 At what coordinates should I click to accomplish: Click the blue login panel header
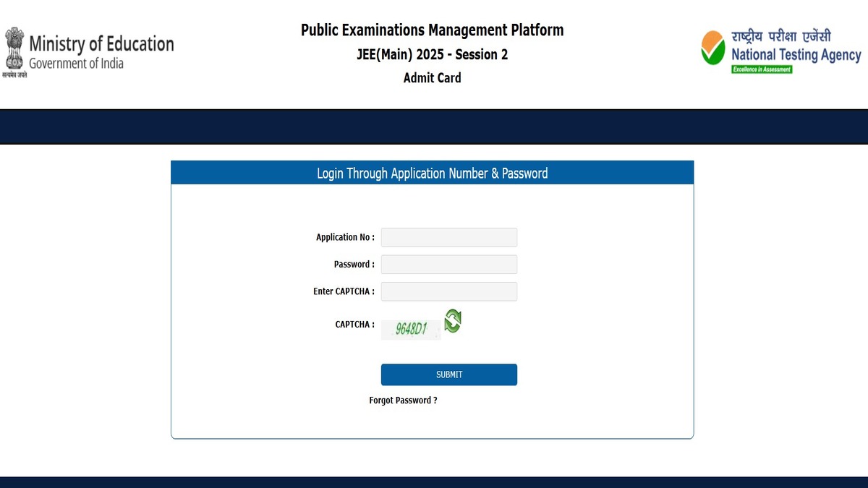click(x=432, y=172)
